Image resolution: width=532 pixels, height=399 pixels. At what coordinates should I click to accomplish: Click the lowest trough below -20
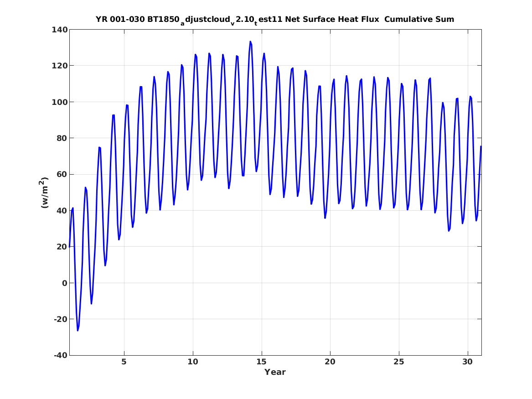pos(77,330)
